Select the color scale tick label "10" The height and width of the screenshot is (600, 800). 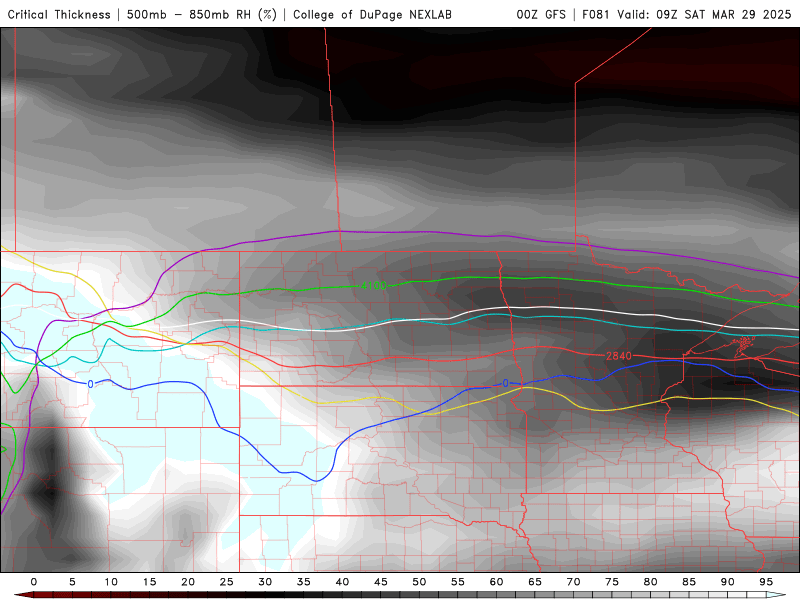pos(111,582)
